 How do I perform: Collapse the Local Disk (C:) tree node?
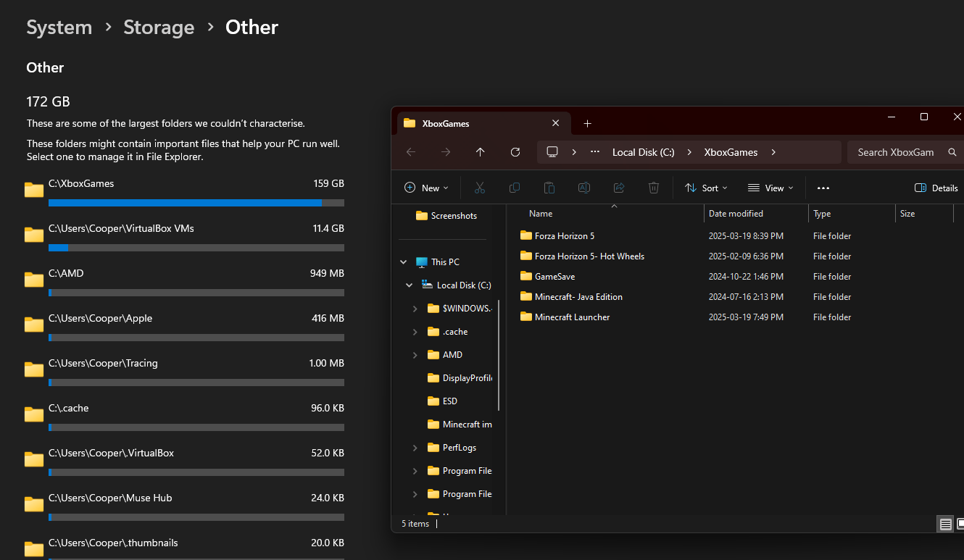pyautogui.click(x=410, y=285)
